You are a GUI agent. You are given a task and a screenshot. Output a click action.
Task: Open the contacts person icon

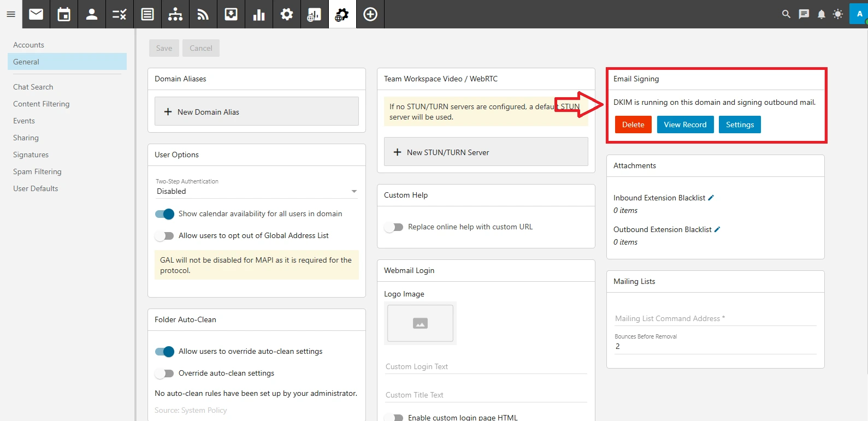92,14
